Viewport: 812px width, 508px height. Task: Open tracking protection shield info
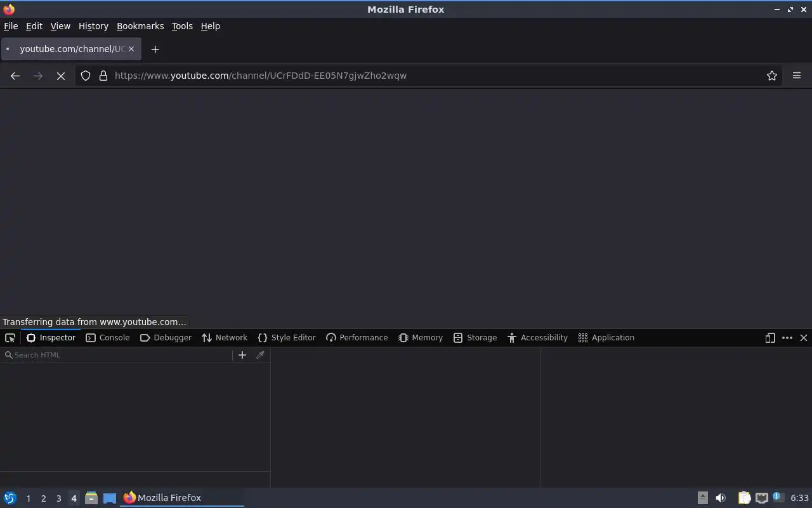pos(86,76)
